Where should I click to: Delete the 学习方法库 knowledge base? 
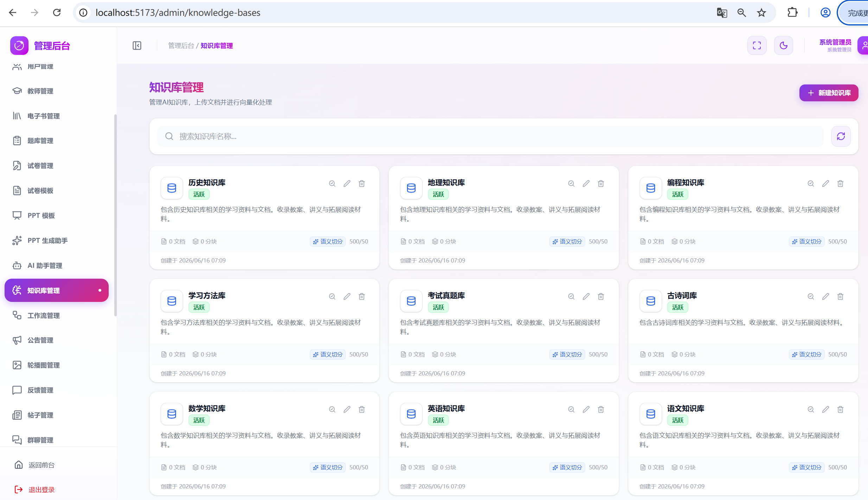362,296
